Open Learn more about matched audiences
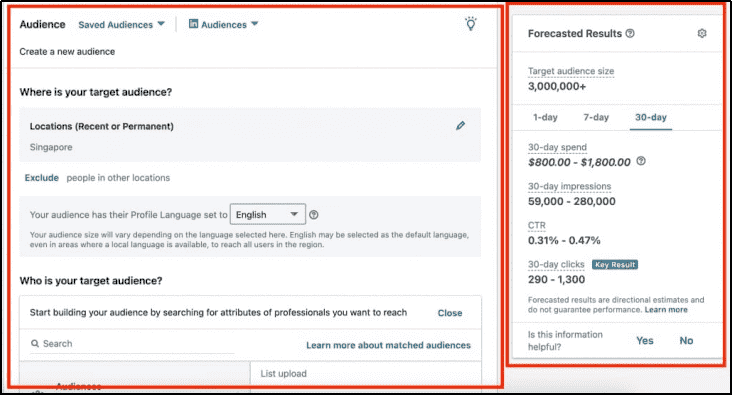The width and height of the screenshot is (733, 396). tap(388, 345)
